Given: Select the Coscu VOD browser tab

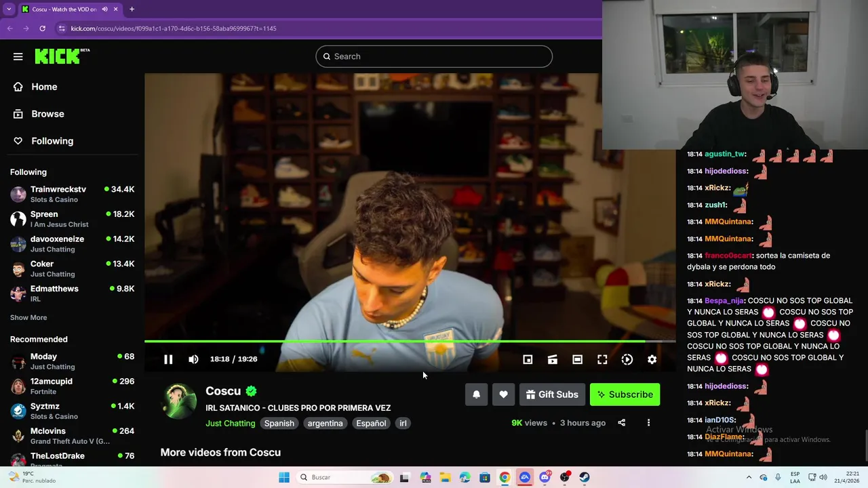Looking at the screenshot, I should pos(70,9).
